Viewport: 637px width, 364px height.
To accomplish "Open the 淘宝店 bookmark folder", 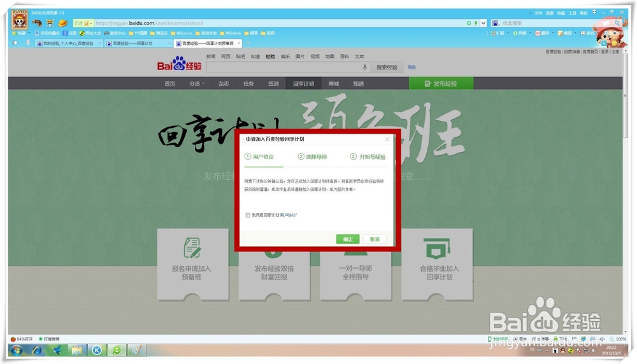I will click(159, 33).
